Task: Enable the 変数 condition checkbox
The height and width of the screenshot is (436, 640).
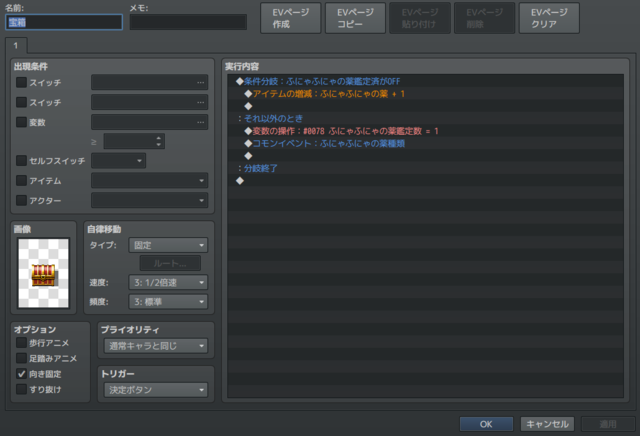Action: 21,122
